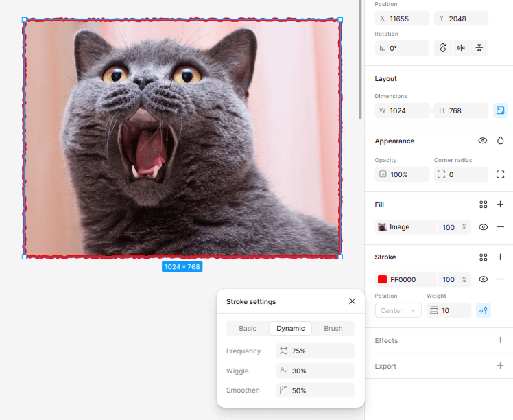Click the individual corners icon
This screenshot has height=420, width=513.
click(x=500, y=174)
